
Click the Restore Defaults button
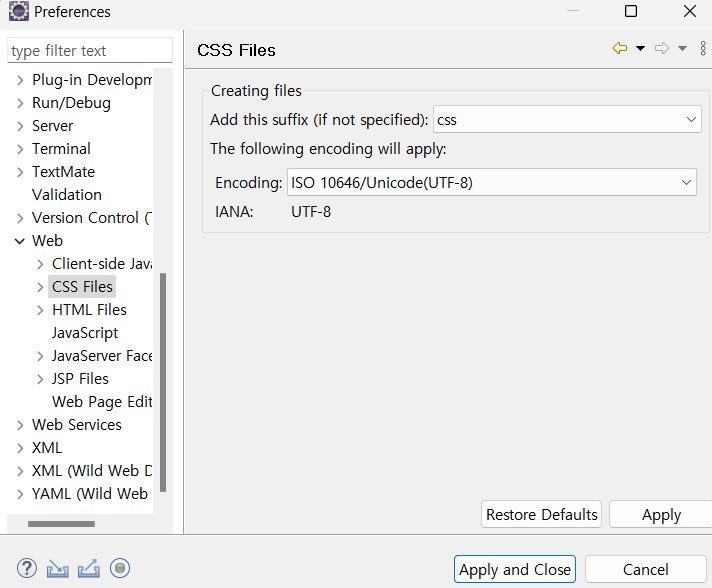[541, 514]
